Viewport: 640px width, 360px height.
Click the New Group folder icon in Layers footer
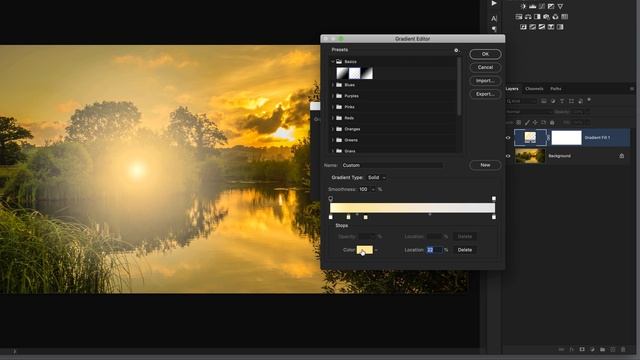(602, 349)
